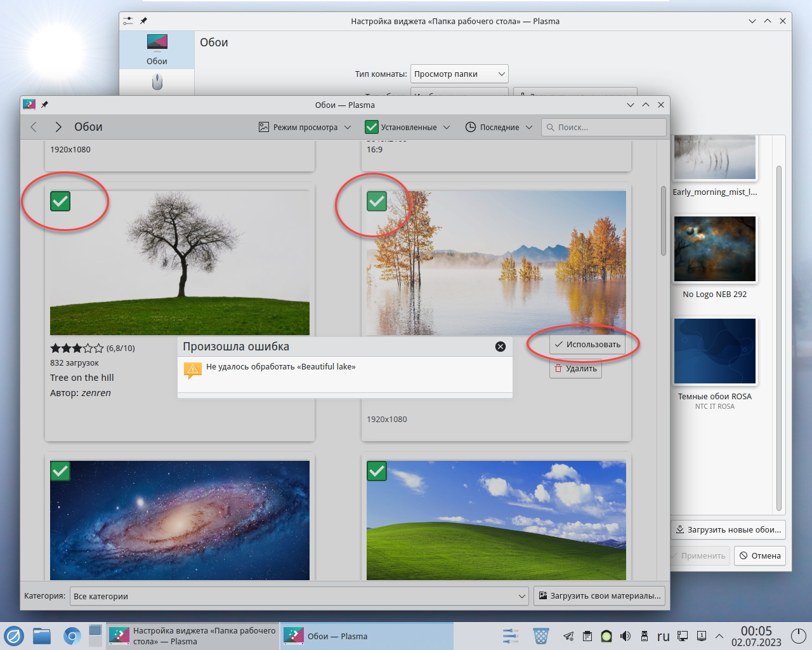
Task: Toggle installed checkmark on Tree on the hill
Action: (x=60, y=201)
